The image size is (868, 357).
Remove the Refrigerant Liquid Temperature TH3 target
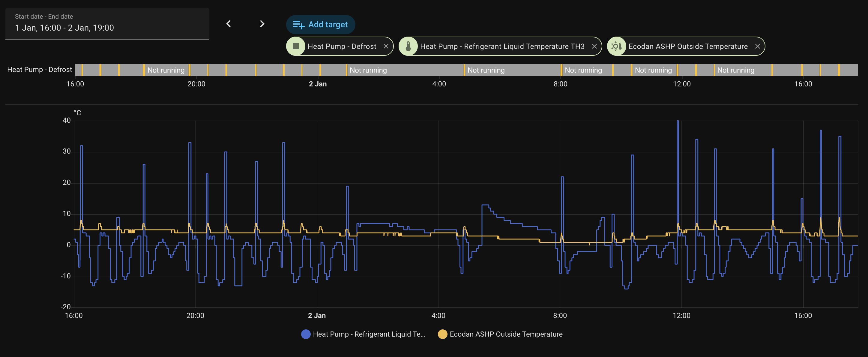(x=594, y=46)
